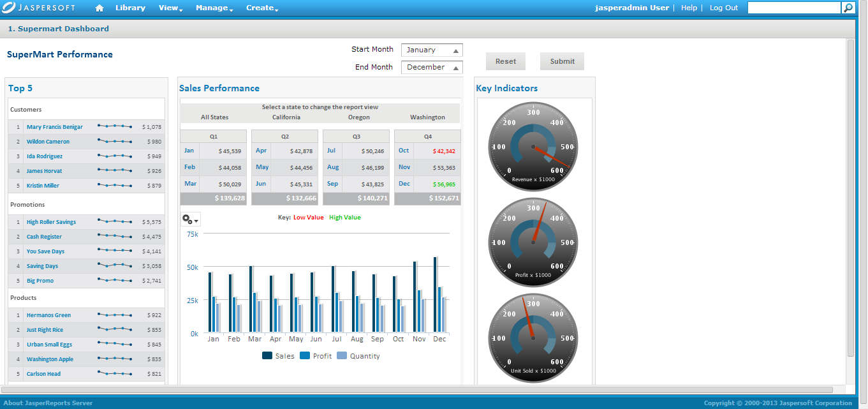Open the Saving Days promotion

coord(42,266)
